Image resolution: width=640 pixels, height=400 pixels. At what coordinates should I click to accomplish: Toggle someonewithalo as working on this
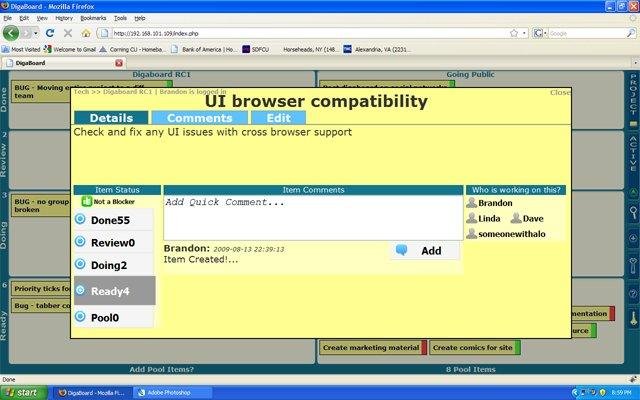tap(506, 234)
